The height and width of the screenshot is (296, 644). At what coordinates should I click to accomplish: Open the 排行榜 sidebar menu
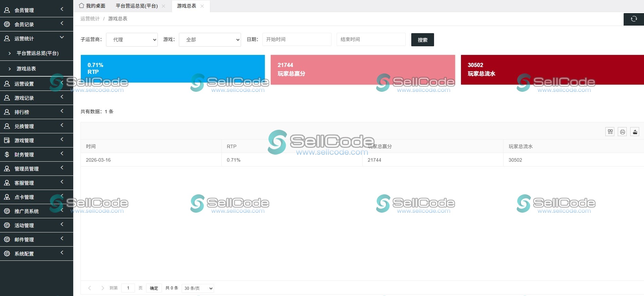pos(37,112)
